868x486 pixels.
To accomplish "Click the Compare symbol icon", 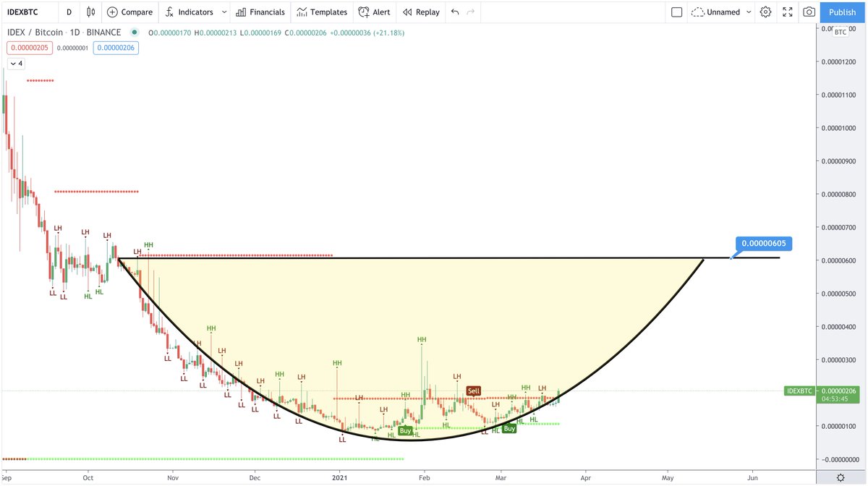I will coord(129,12).
